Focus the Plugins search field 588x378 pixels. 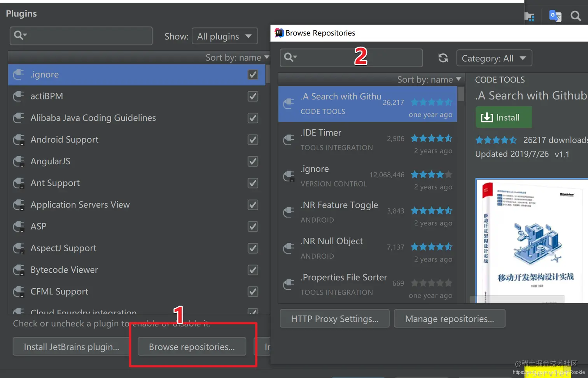click(81, 36)
